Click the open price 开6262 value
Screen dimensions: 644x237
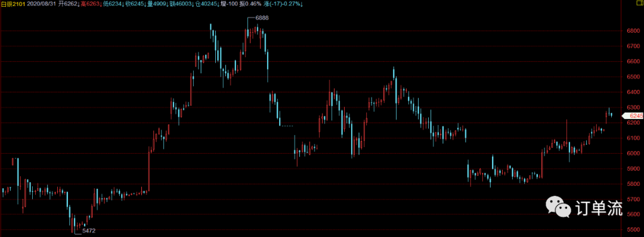[69, 4]
